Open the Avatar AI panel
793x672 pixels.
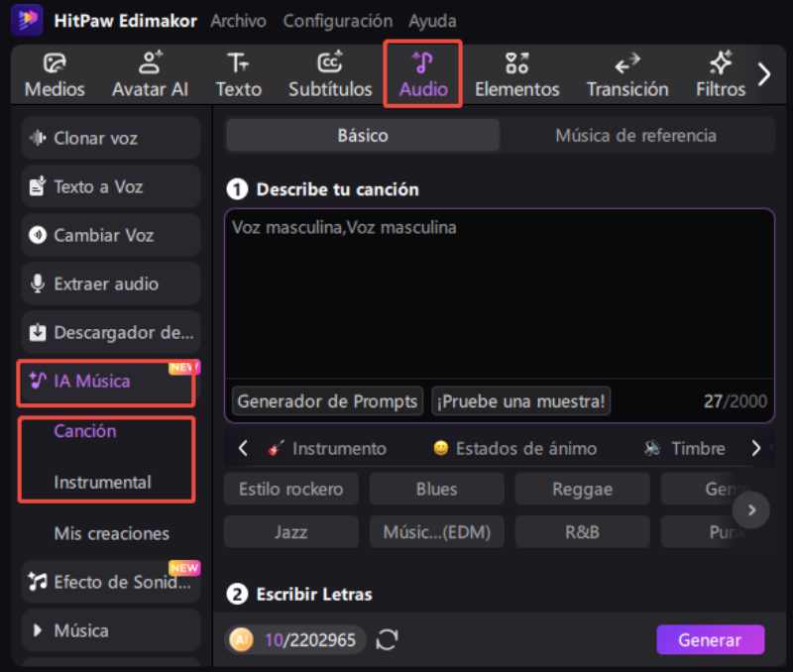151,75
